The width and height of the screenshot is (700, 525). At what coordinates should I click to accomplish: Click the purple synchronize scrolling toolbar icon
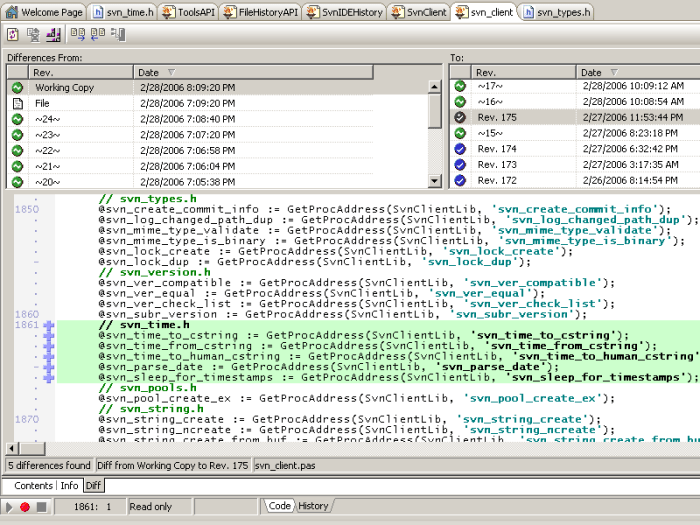click(53, 34)
